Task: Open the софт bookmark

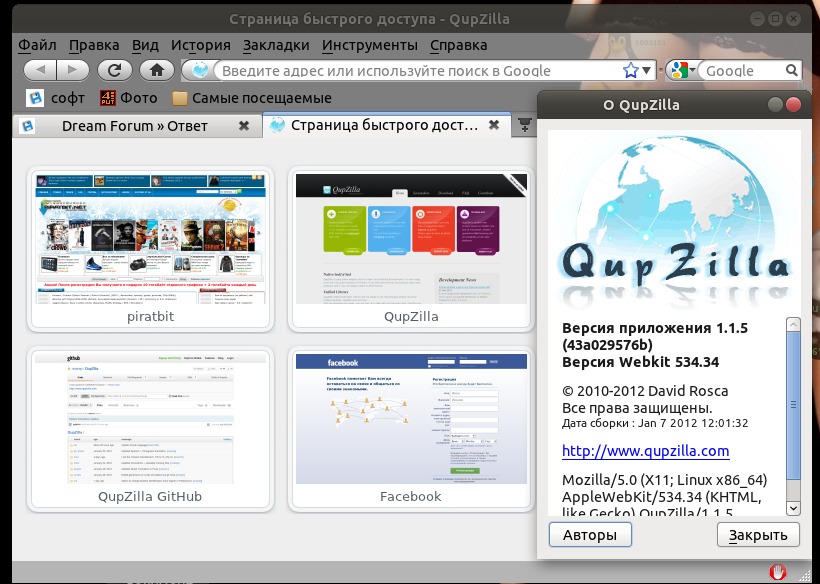Action: tap(55, 98)
